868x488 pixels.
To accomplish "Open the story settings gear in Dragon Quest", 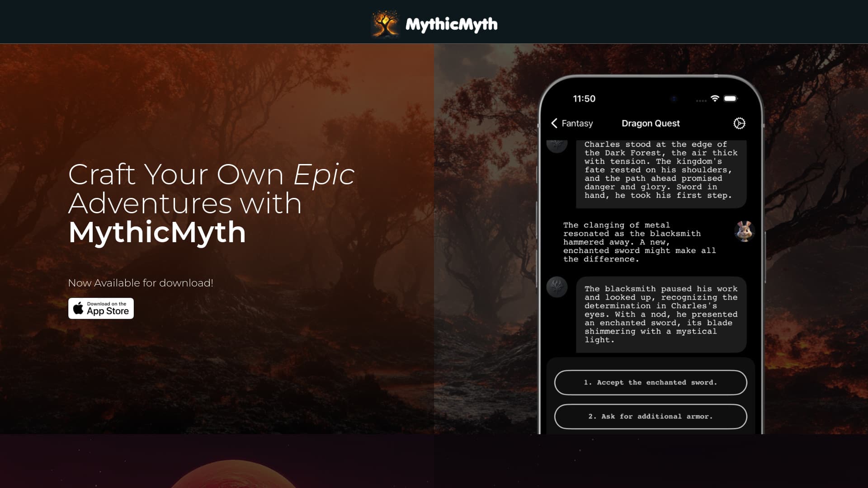I will coord(739,123).
